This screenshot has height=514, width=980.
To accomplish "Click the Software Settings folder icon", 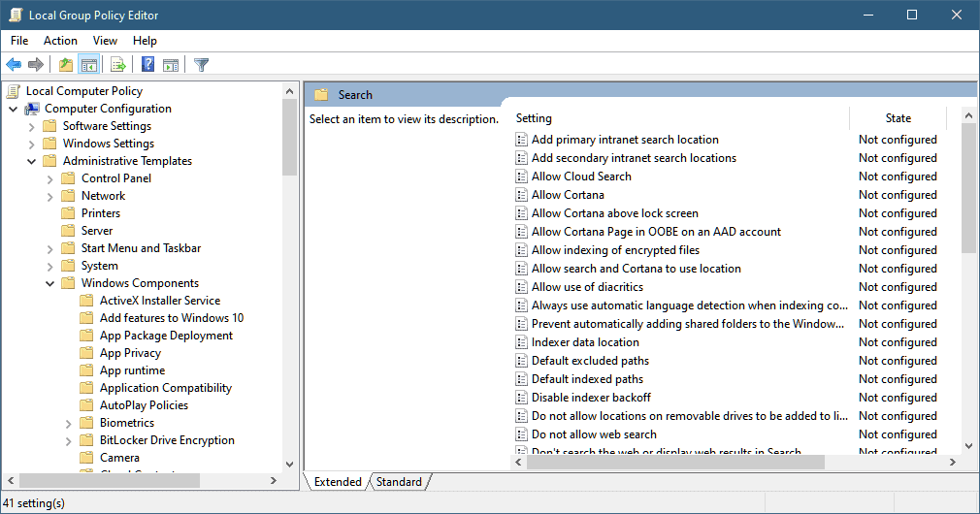I will (50, 126).
